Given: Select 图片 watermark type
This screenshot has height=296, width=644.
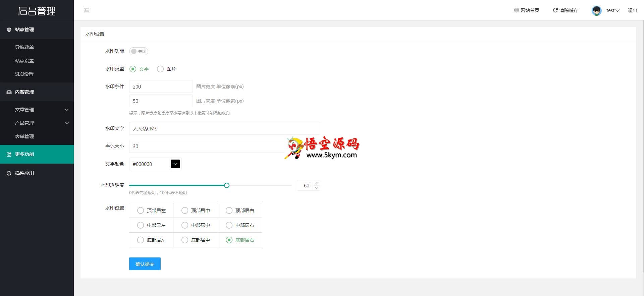Looking at the screenshot, I should [x=166, y=69].
